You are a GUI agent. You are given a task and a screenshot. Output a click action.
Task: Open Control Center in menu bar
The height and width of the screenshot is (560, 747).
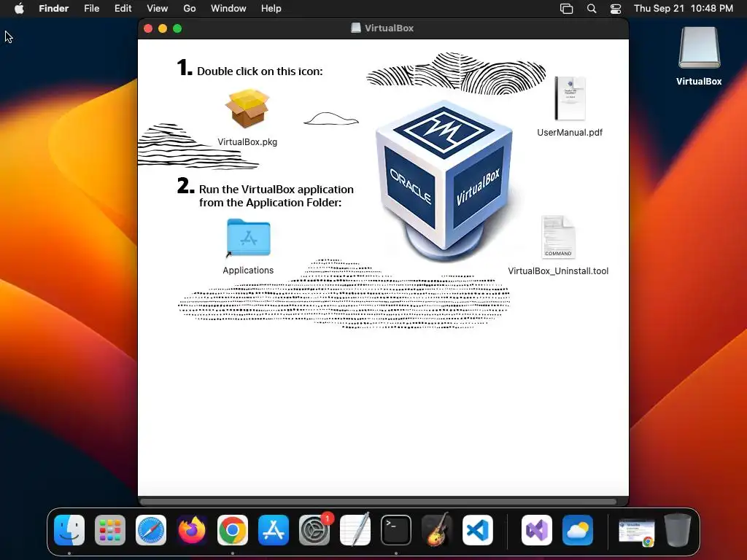tap(616, 9)
